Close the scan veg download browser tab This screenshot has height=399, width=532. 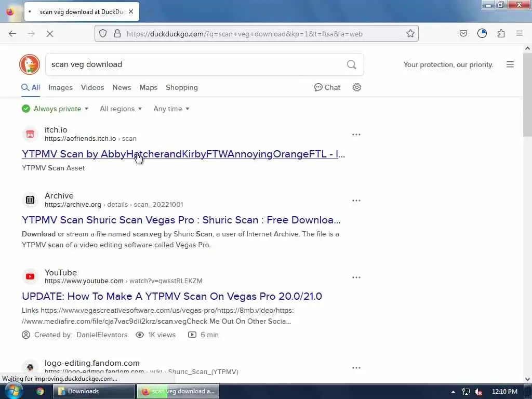click(131, 11)
